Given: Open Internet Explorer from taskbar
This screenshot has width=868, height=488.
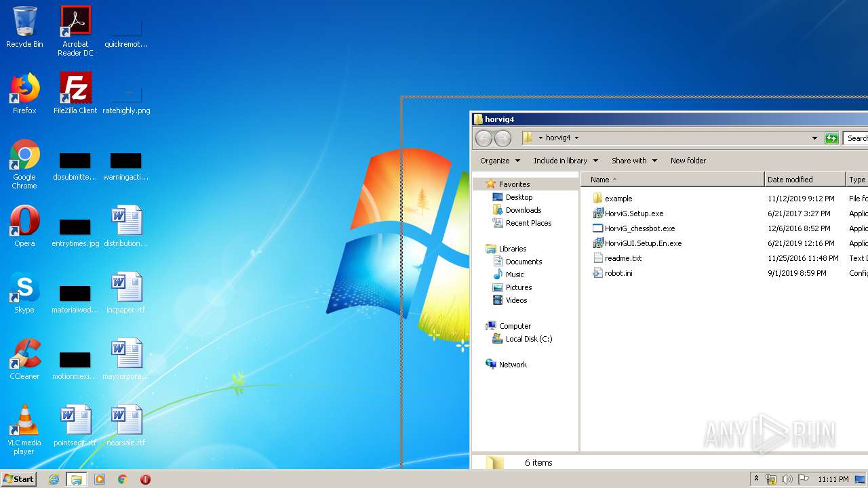Looking at the screenshot, I should 54,479.
